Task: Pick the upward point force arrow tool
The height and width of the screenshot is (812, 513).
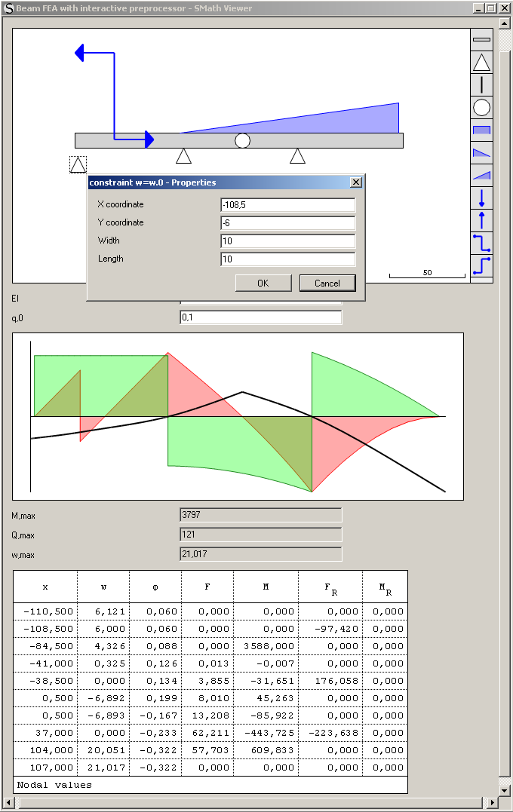Action: (481, 221)
